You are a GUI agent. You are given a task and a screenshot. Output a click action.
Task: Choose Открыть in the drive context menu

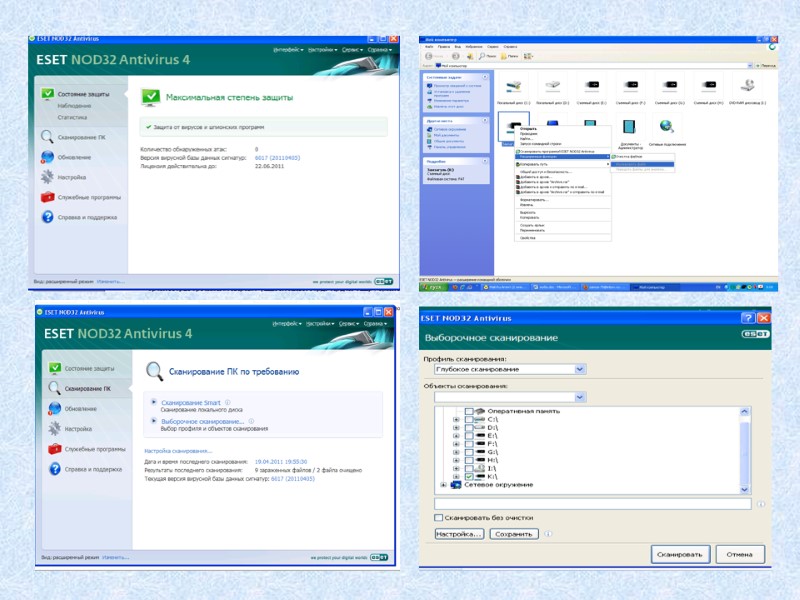[528, 129]
